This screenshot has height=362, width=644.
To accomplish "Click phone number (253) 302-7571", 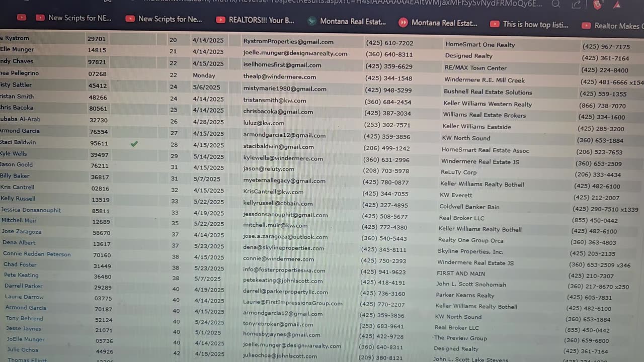I will pos(387,125).
